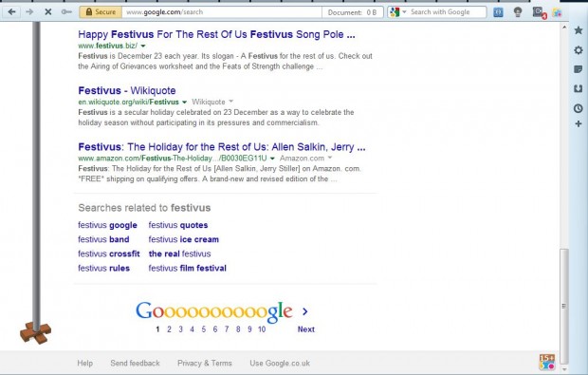Viewport: 588px width, 375px height.
Task: Go to results page 4
Action: pyautogui.click(x=192, y=329)
